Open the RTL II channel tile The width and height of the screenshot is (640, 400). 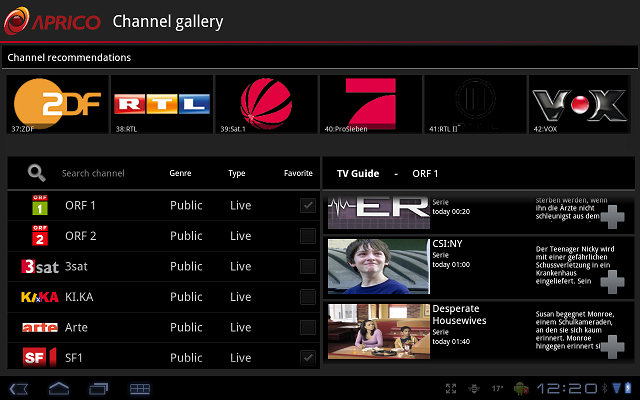point(476,104)
